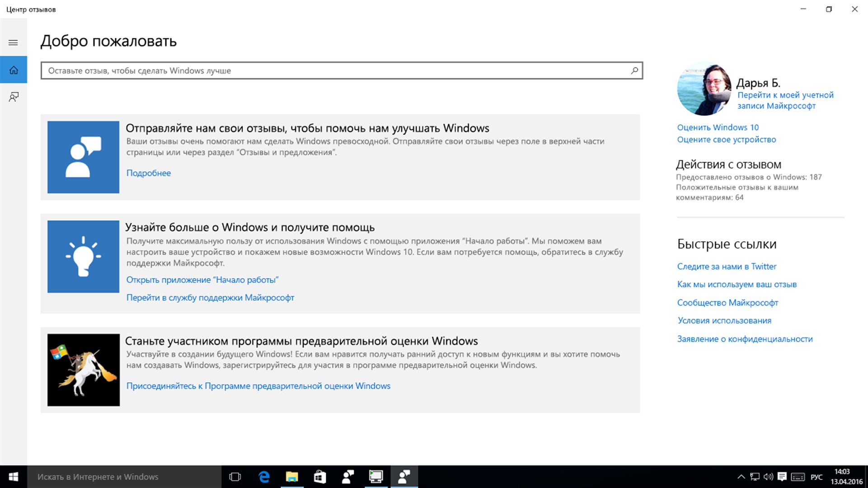
Task: Show hidden system tray icons
Action: click(741, 477)
